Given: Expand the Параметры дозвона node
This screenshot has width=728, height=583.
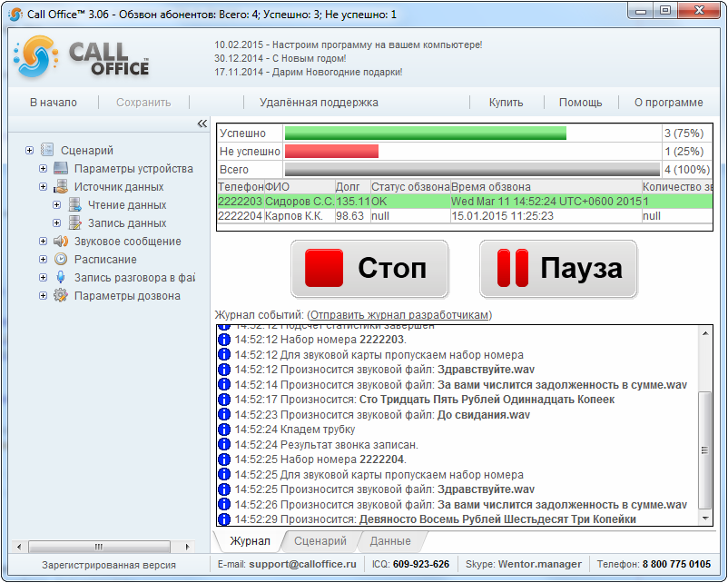Looking at the screenshot, I should [x=43, y=295].
